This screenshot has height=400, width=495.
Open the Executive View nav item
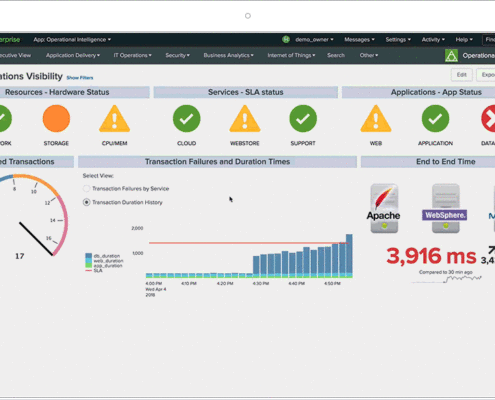tap(15, 55)
